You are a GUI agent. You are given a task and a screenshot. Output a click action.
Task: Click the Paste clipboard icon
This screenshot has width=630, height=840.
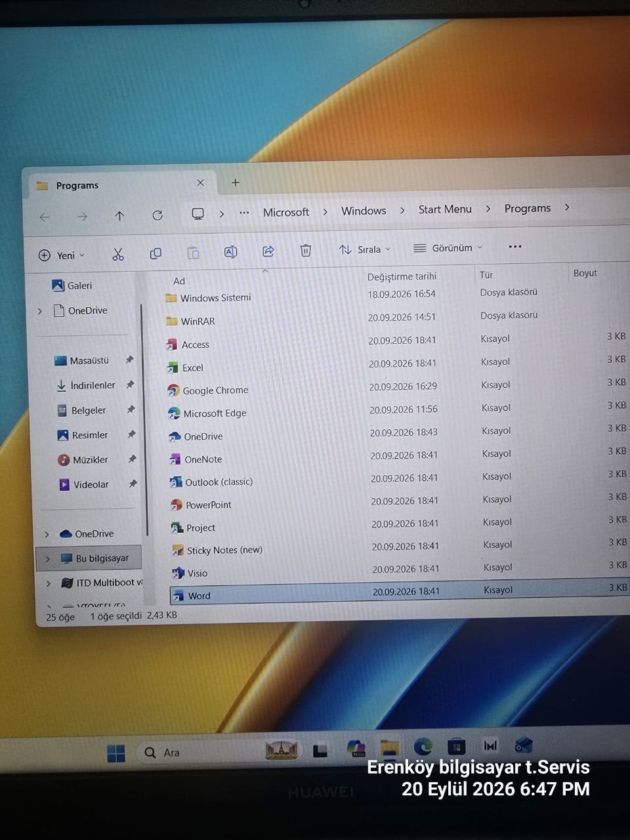point(193,253)
